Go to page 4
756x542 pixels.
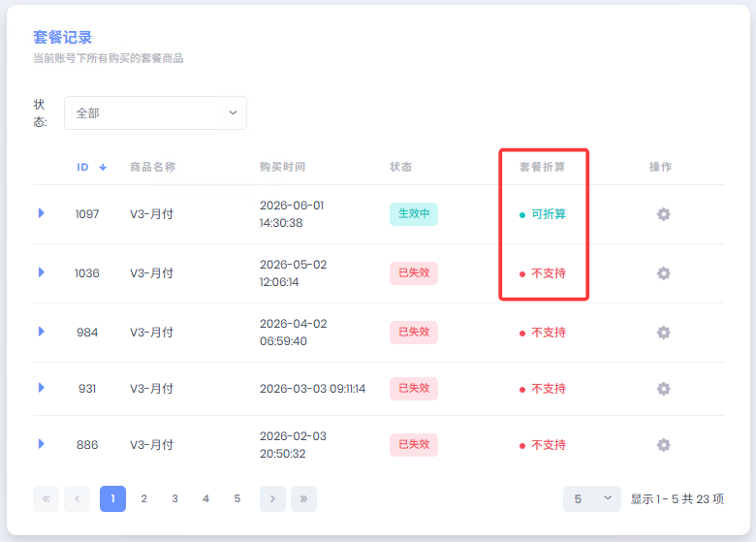point(205,498)
